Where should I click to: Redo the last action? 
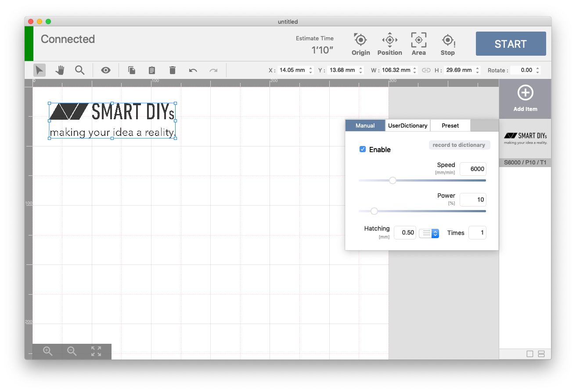coord(213,70)
